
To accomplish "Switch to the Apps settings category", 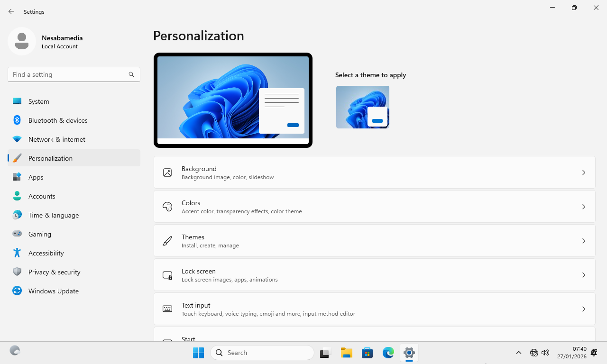I will (36, 177).
